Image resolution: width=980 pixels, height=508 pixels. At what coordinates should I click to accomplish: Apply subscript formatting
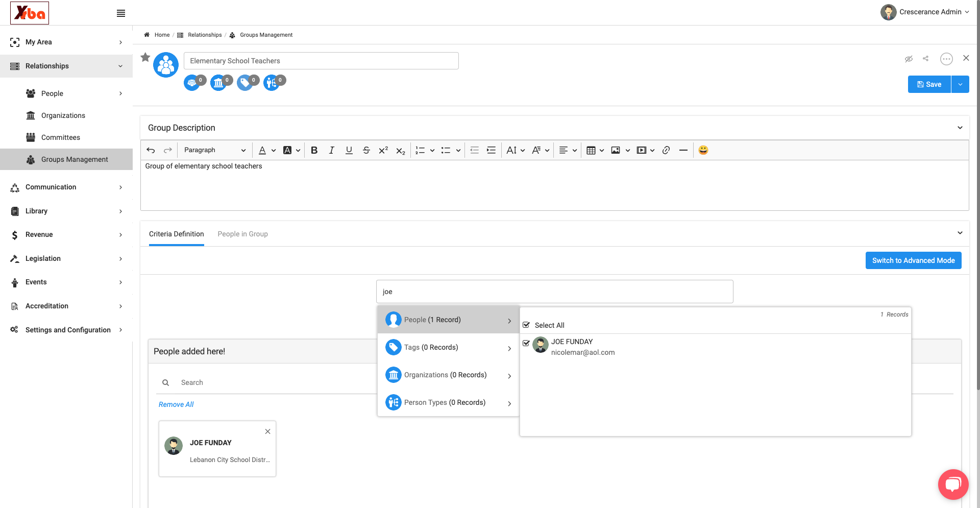(x=401, y=151)
